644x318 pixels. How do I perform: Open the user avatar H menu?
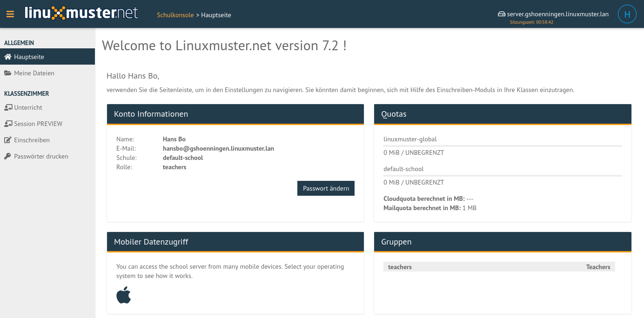tap(627, 14)
